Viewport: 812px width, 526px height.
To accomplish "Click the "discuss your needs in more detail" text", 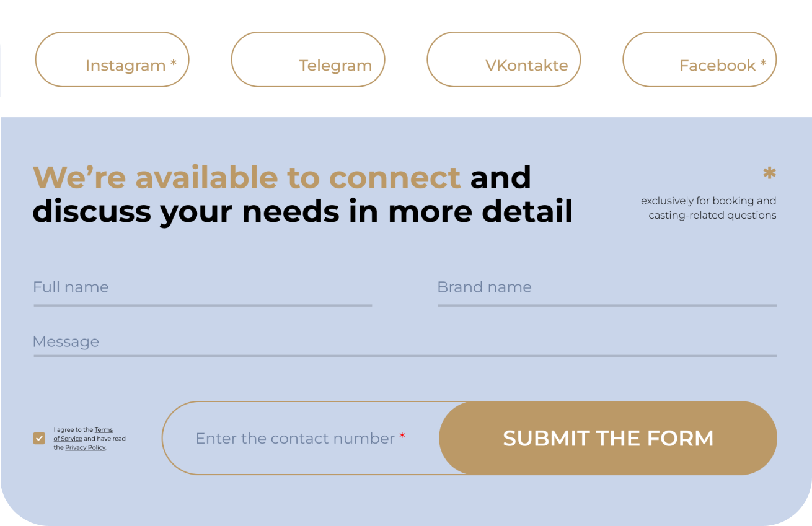I will click(x=302, y=212).
